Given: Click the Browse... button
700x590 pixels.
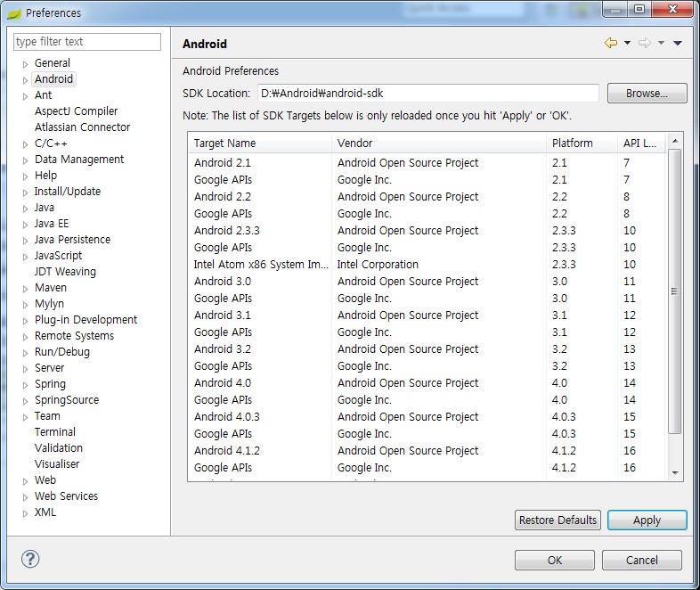Looking at the screenshot, I should coord(647,94).
